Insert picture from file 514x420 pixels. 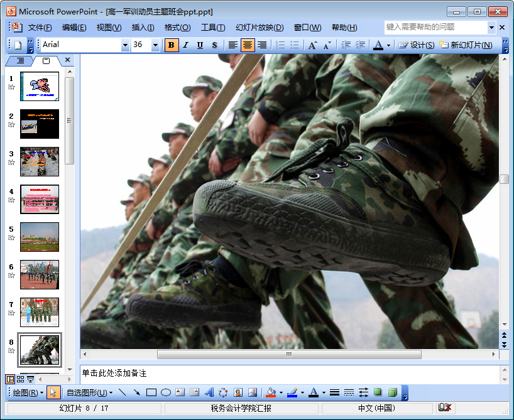253,392
